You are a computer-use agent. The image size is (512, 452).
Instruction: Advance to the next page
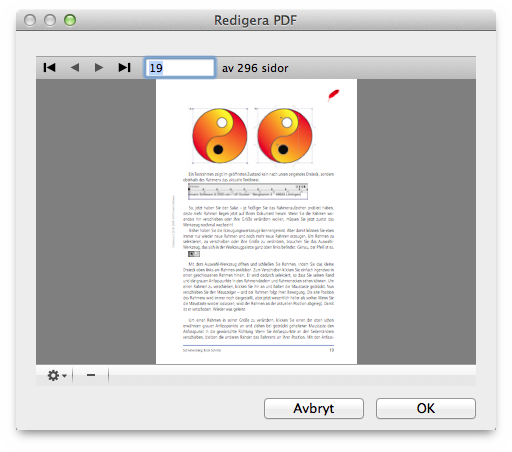(x=99, y=68)
